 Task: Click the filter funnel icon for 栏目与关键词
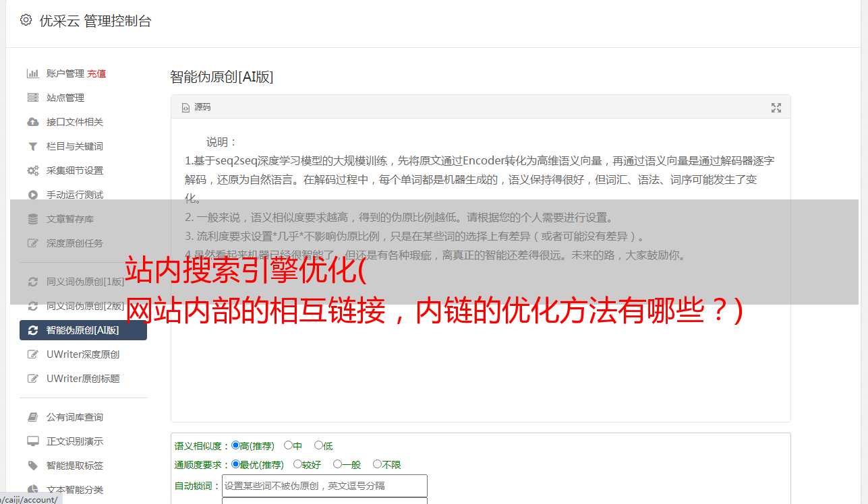click(32, 146)
